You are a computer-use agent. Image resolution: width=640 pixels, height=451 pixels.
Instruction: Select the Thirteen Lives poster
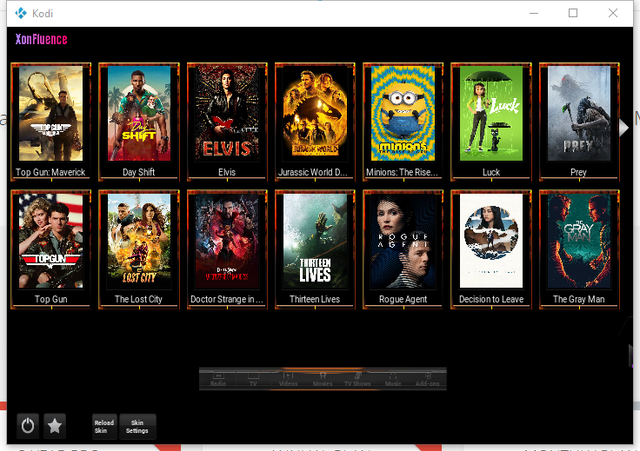[315, 249]
